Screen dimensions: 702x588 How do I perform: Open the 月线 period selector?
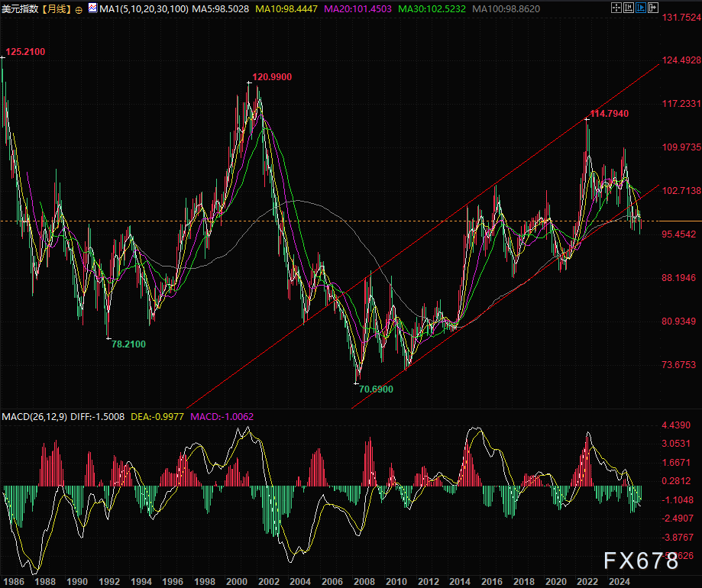(x=57, y=9)
